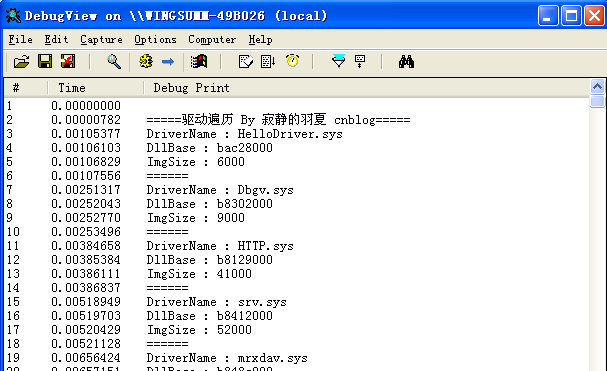Click the magnifying glass Capture icon

pos(114,62)
